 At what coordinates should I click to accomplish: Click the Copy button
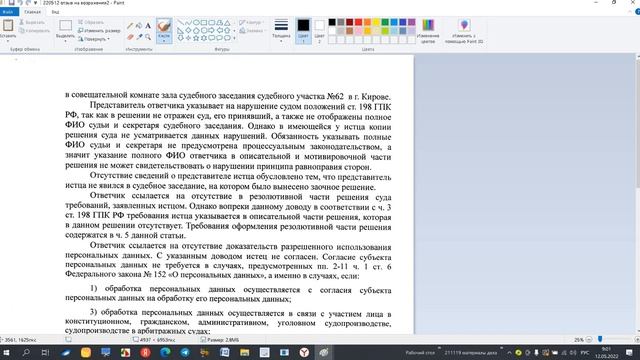coord(34,31)
